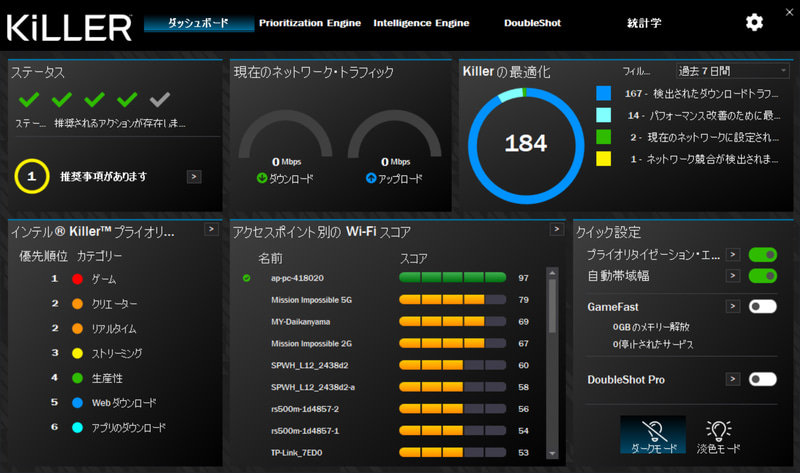Screen dimensions: 800x473
Task: Click the yellow Streaming category dot
Action: (78, 353)
